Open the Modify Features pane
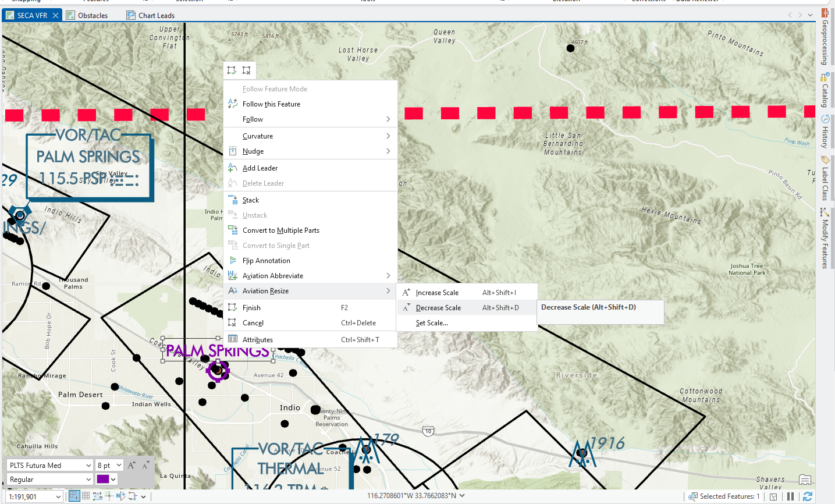This screenshot has height=504, width=835. pyautogui.click(x=825, y=238)
